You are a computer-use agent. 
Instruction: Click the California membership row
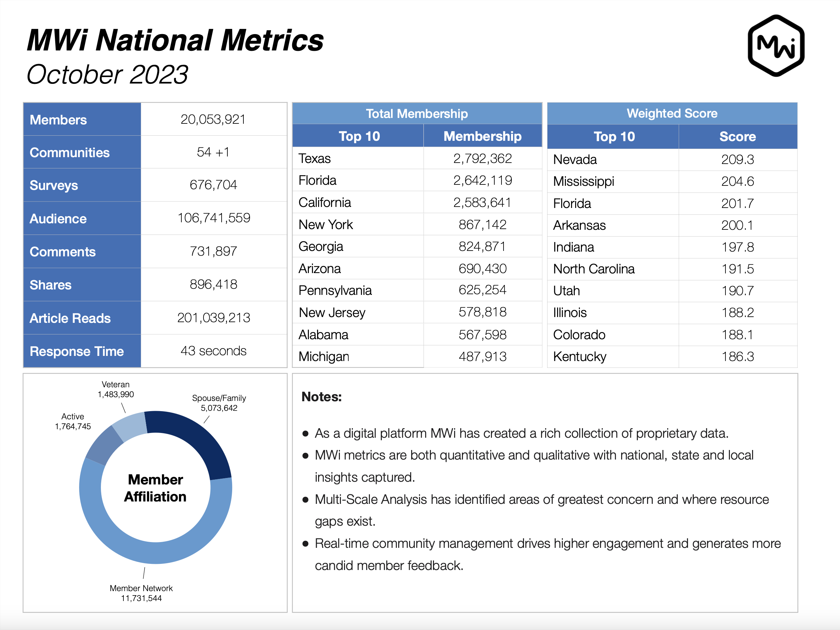417,202
